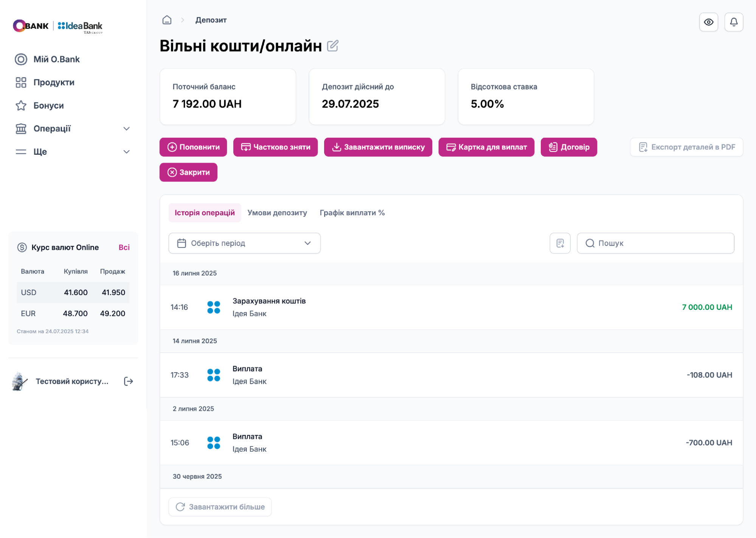This screenshot has height=538, width=756.
Task: Toggle balance visibility eye icon
Action: point(708,22)
